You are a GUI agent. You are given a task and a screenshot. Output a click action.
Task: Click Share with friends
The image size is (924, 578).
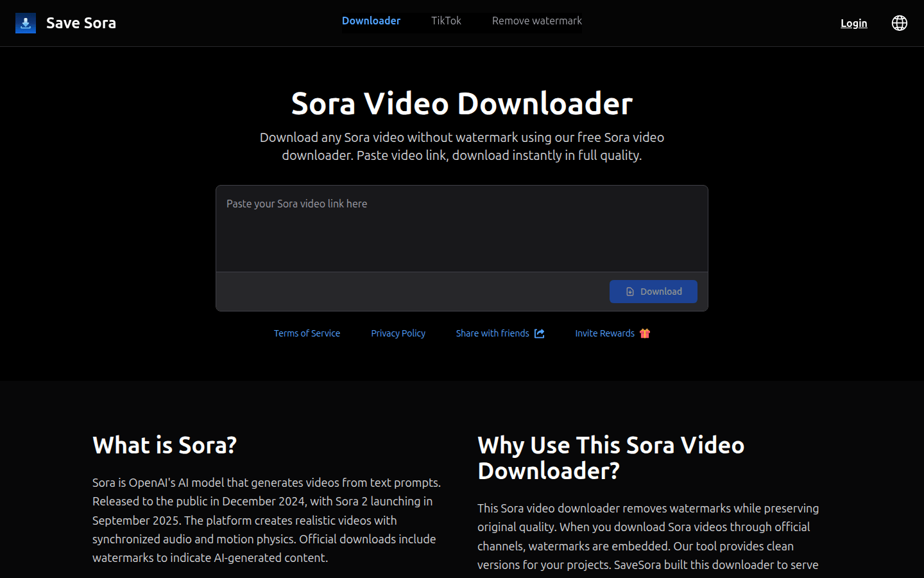492,333
